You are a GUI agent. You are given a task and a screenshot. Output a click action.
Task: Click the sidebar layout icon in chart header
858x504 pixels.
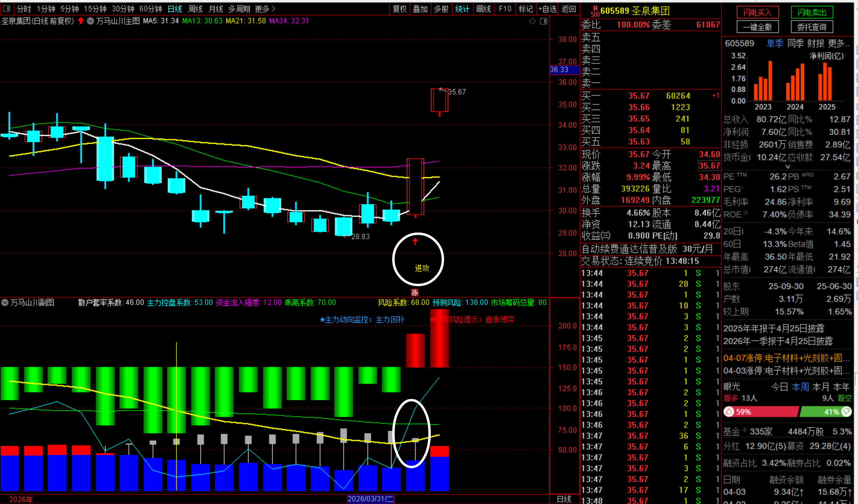pyautogui.click(x=543, y=21)
